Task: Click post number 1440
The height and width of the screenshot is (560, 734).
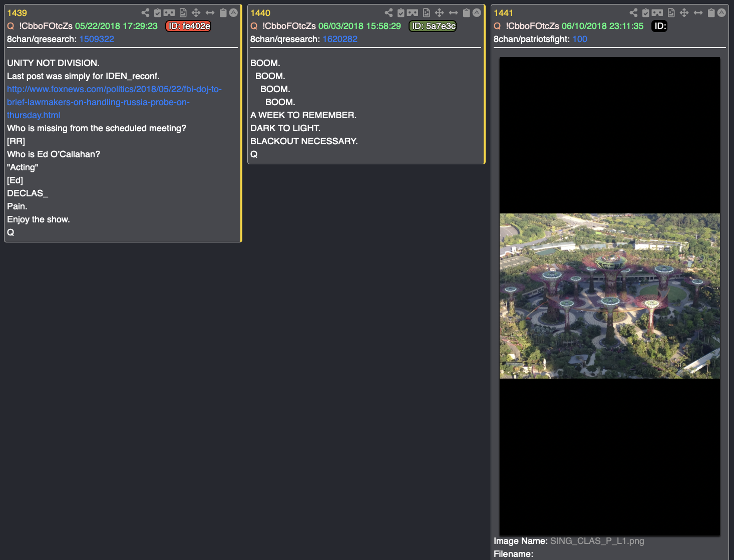Action: tap(260, 13)
